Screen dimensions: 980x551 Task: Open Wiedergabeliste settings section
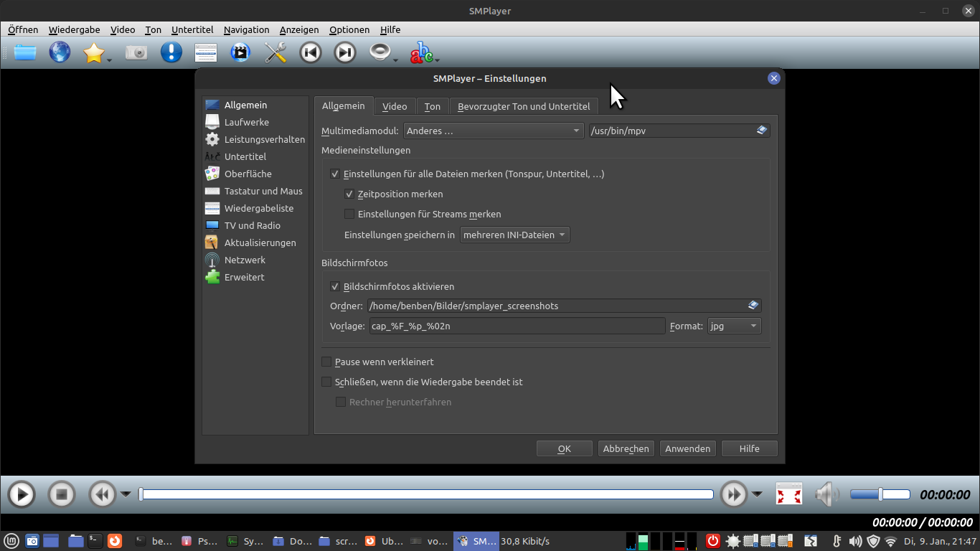pyautogui.click(x=255, y=208)
